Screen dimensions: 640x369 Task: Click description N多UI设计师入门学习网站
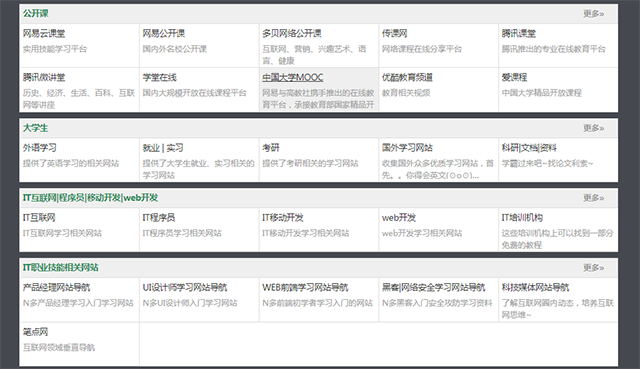coord(189,303)
